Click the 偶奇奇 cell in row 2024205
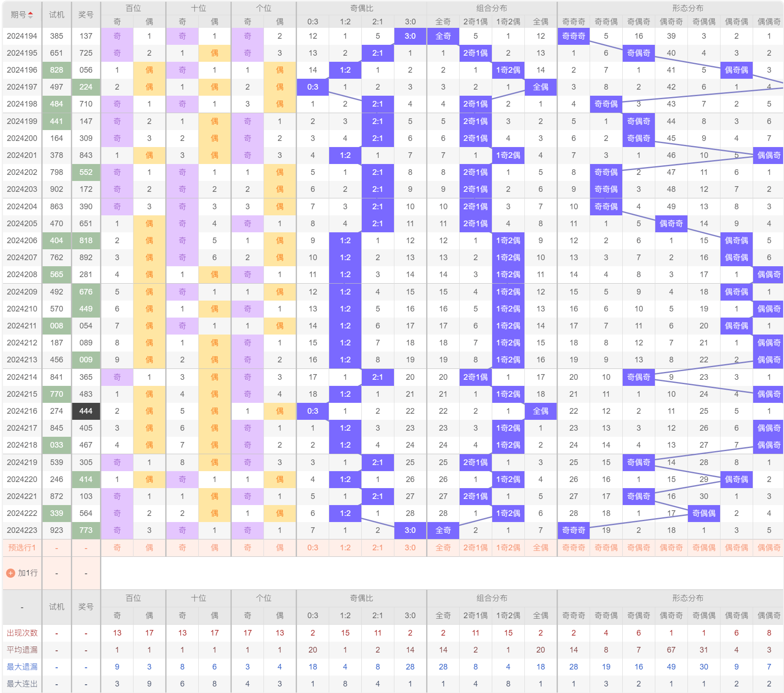The width and height of the screenshot is (784, 693). 671,224
